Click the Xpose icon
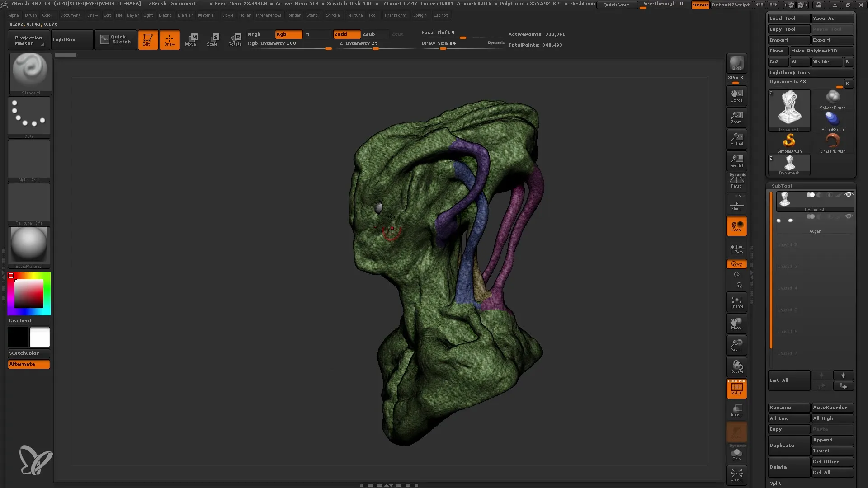Viewport: 868px width, 488px height. pyautogui.click(x=736, y=475)
